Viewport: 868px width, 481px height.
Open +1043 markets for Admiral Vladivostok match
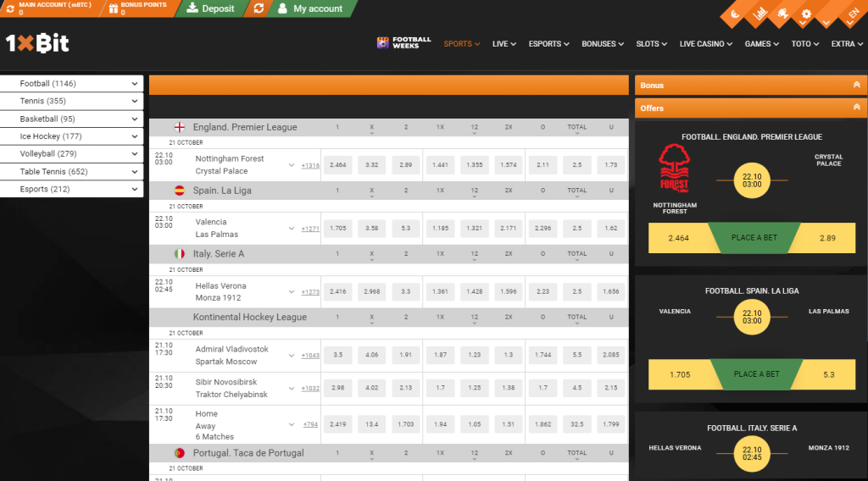tap(310, 356)
